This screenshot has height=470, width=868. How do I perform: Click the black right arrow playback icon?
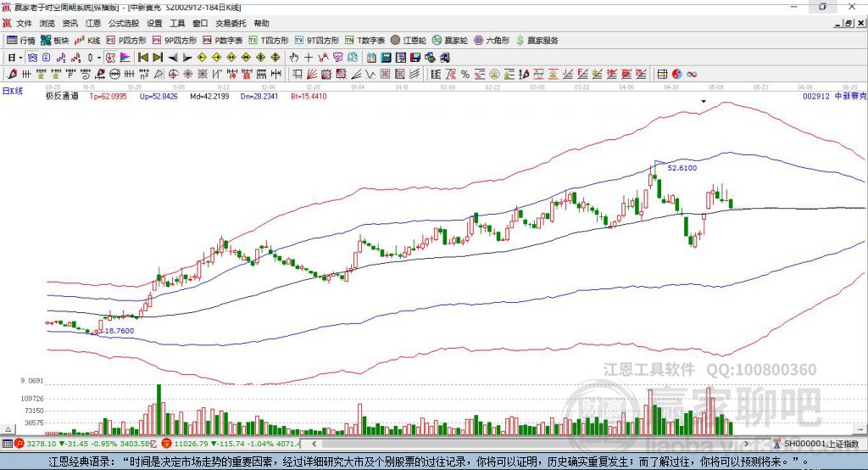(x=187, y=58)
